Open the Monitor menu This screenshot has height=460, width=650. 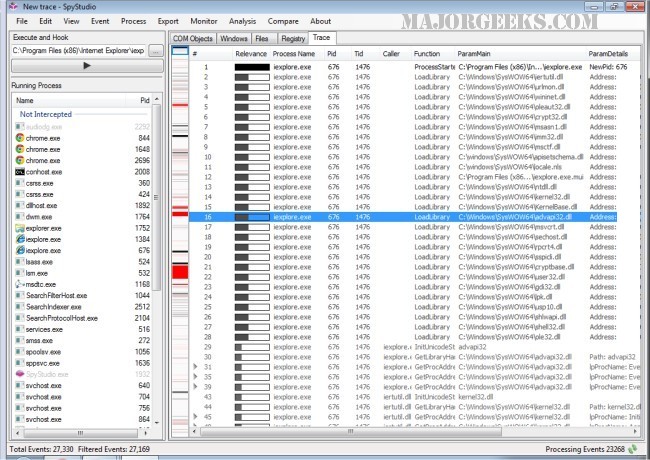(x=204, y=21)
